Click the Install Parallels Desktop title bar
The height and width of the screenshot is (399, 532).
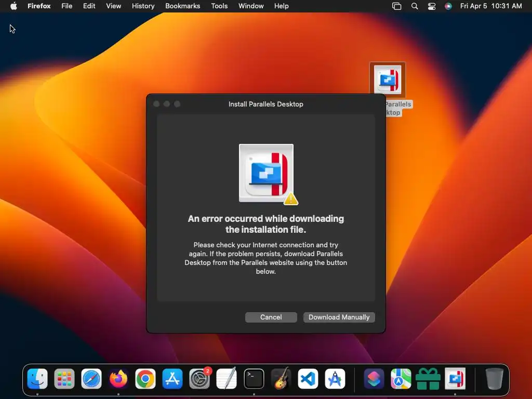pos(265,104)
